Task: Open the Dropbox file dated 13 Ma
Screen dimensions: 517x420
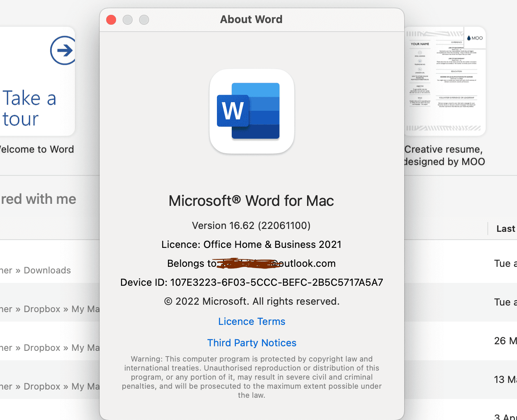Action: [49, 387]
